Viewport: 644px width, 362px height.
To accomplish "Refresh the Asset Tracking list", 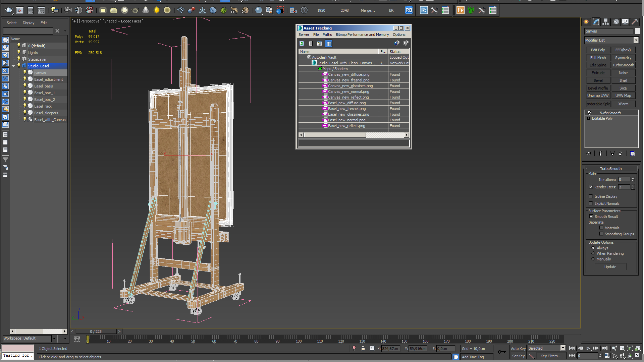I will [x=302, y=44].
